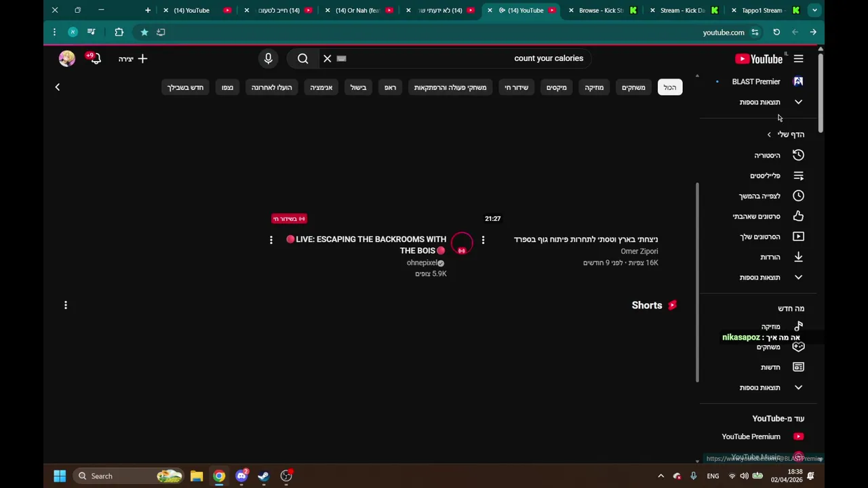Image resolution: width=868 pixels, height=488 pixels.
Task: Open the 'LIVE: ESCAPING THE BACKROOMS WITH THE BOIS' stream
Action: [366, 245]
